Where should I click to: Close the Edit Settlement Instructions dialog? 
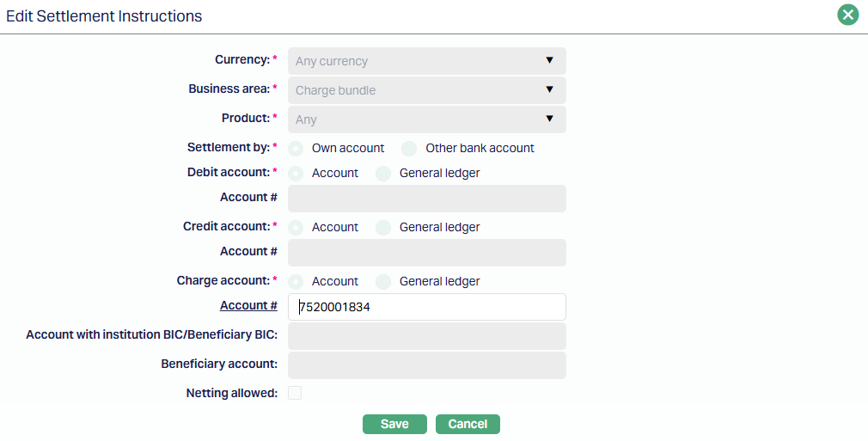tap(848, 15)
